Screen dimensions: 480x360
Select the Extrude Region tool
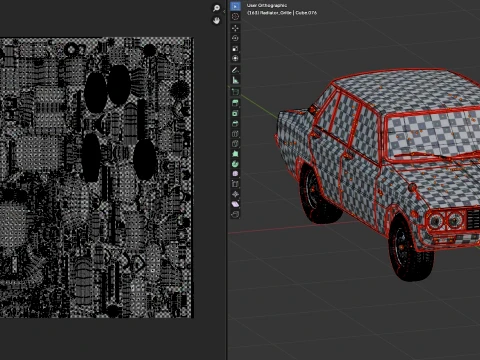(x=235, y=103)
